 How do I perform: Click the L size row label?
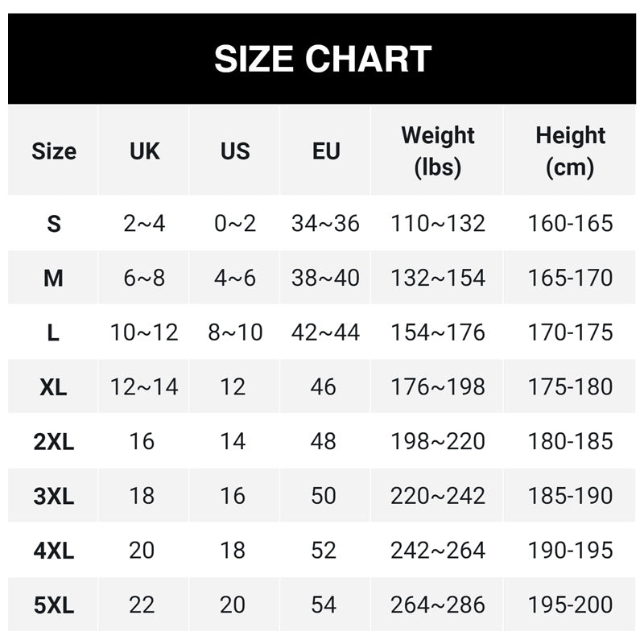(x=54, y=332)
